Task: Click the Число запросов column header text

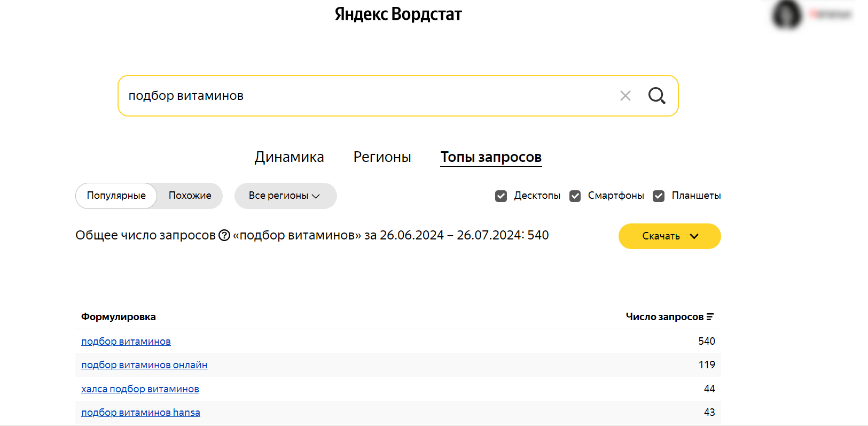Action: point(664,317)
